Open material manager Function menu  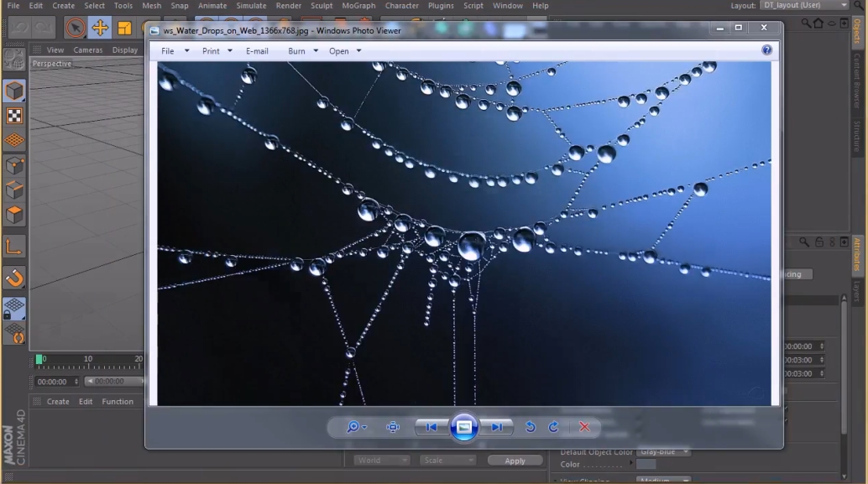(x=118, y=402)
